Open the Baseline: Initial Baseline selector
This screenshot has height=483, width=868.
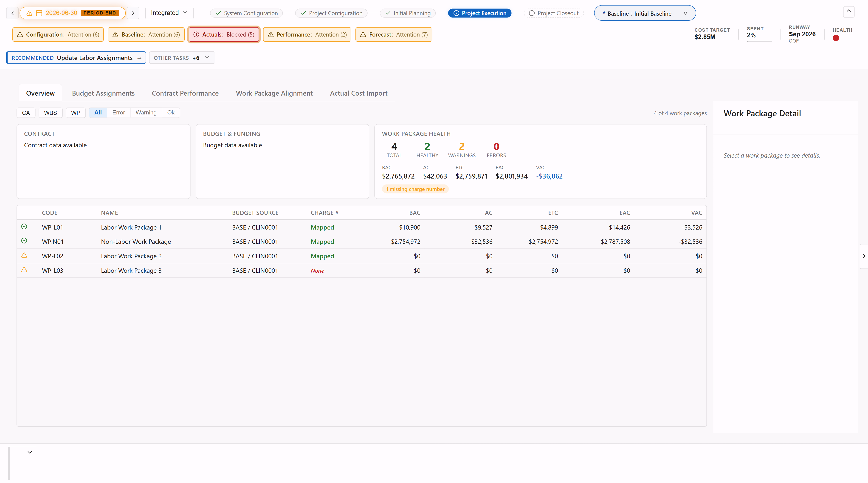pyautogui.click(x=645, y=13)
